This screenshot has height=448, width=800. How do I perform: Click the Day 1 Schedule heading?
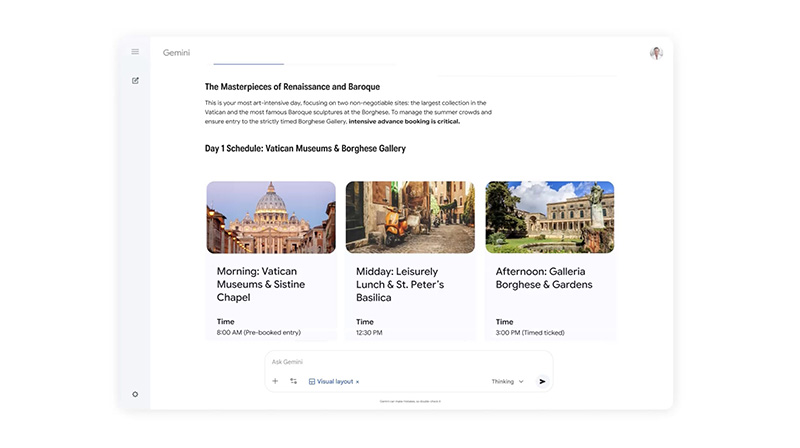pos(305,148)
